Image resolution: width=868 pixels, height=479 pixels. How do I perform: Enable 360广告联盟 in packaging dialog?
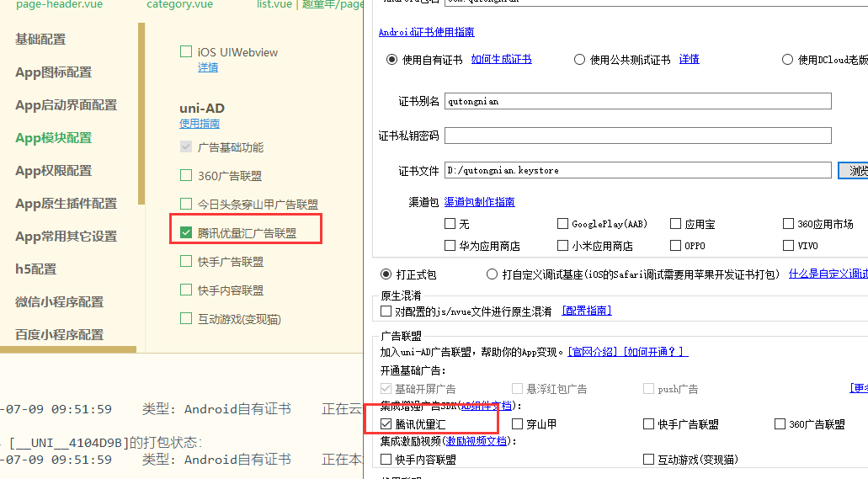click(780, 424)
